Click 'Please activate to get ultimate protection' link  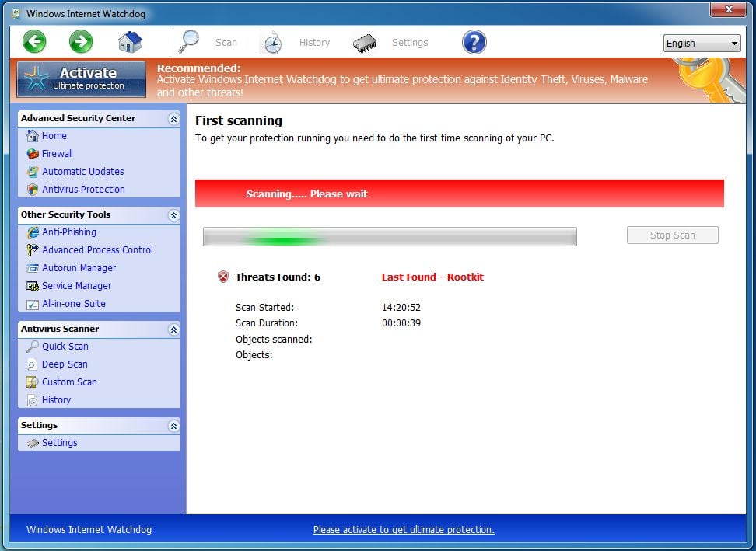tap(404, 530)
